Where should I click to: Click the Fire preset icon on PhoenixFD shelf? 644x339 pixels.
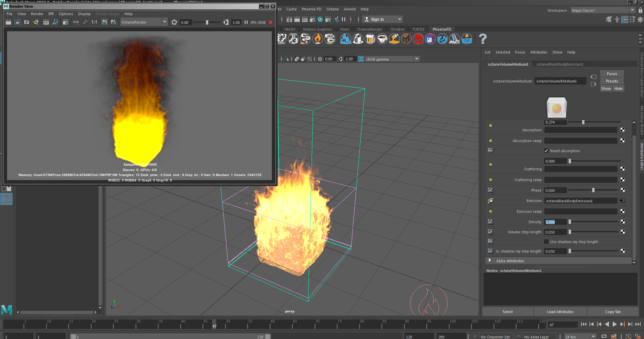[317, 39]
